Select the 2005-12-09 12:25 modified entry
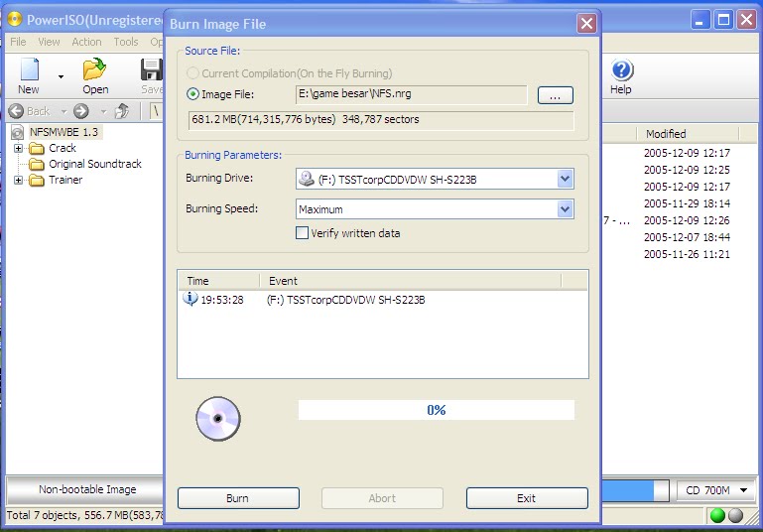 687,170
